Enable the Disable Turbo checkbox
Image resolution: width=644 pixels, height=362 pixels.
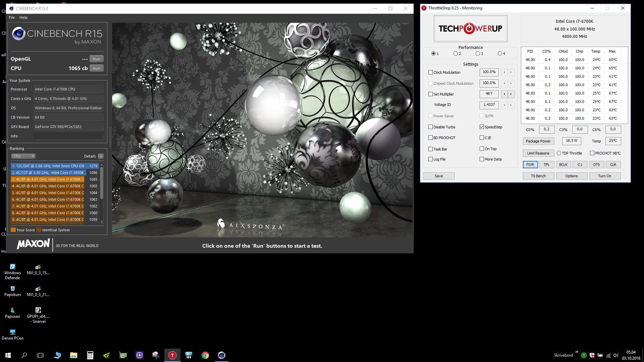pos(430,127)
